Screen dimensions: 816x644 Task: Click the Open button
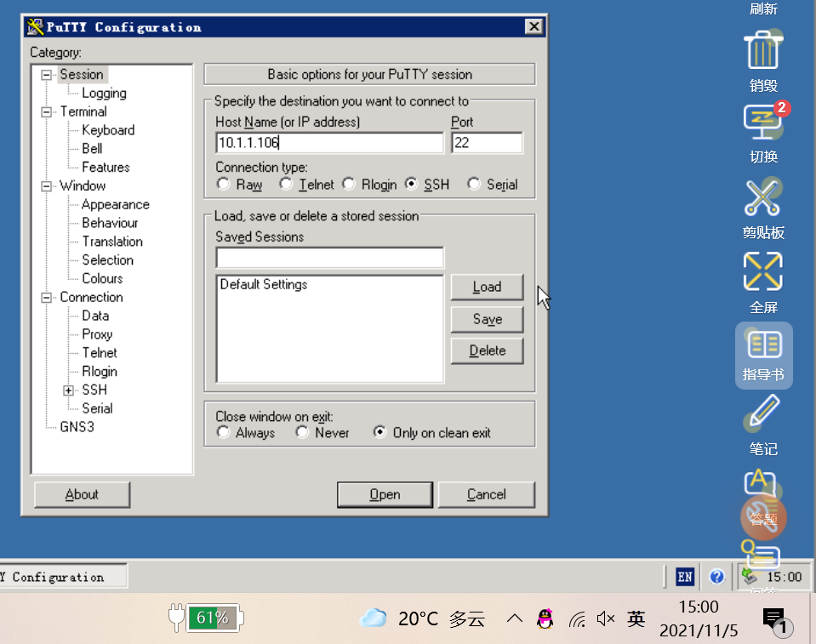[x=385, y=494]
